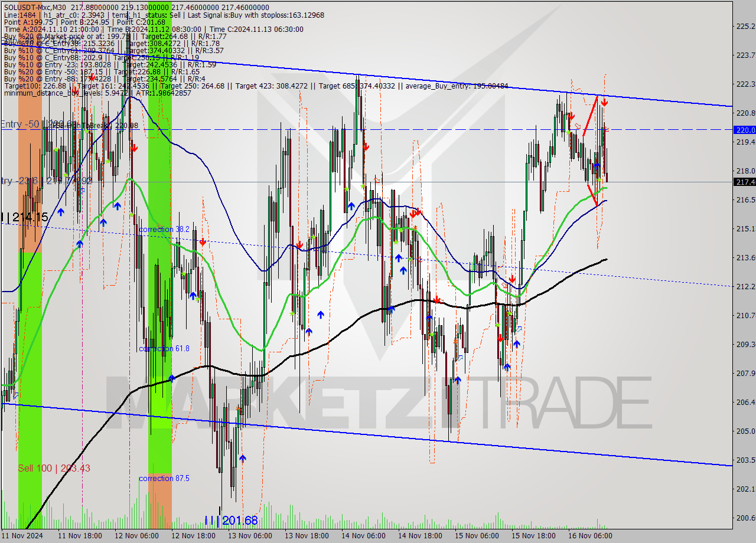Click the 200.6 price axis label

745,518
